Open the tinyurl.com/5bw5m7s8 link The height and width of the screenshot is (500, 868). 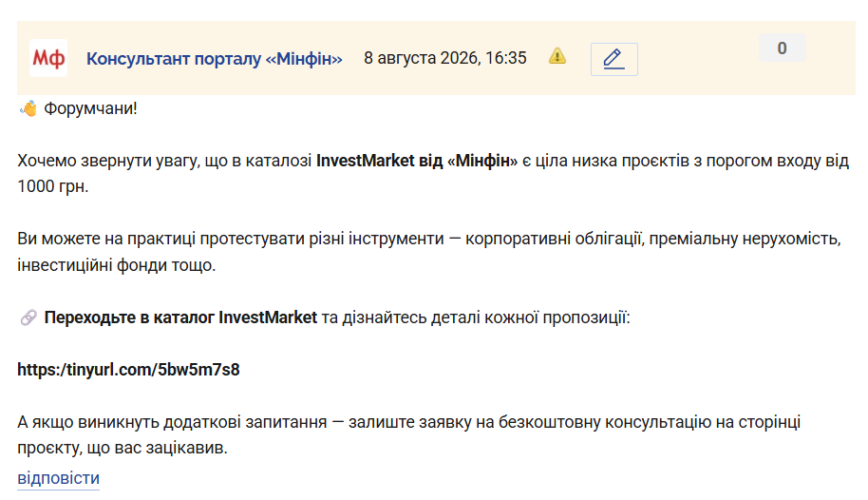[x=128, y=369]
